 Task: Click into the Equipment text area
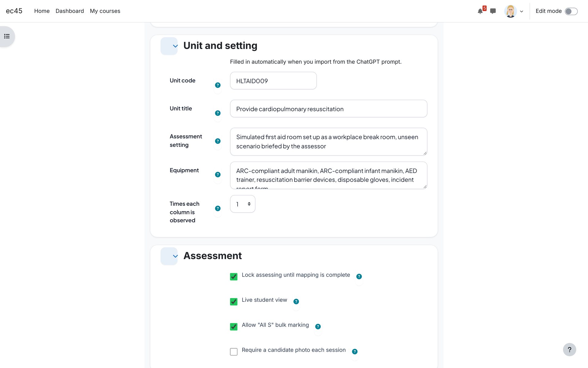point(329,175)
